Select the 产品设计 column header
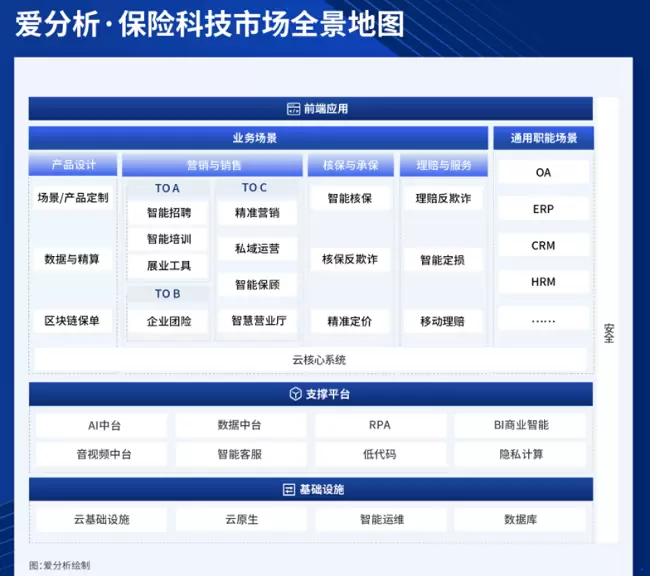Viewport: 650px width, 576px height. coord(74,165)
